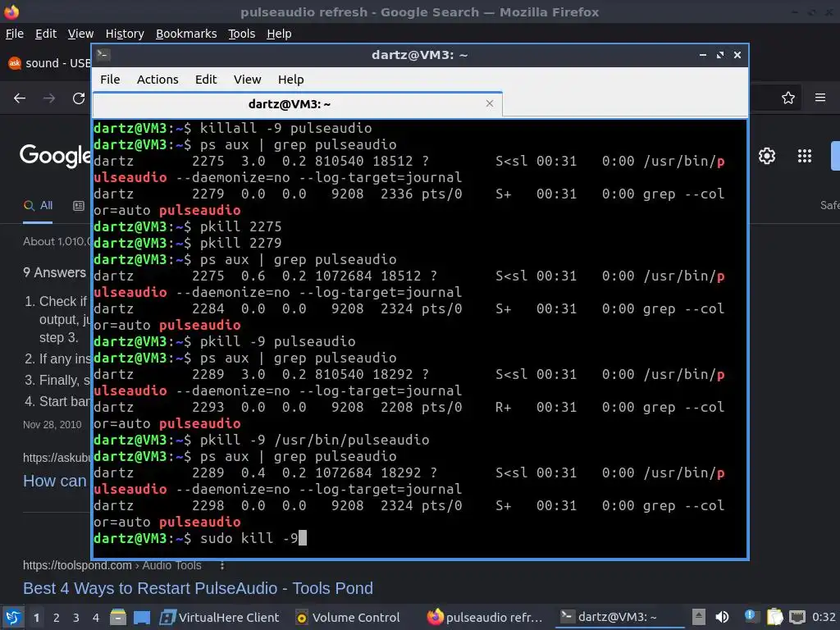
Task: Open Google quick settings gear
Action: [767, 156]
